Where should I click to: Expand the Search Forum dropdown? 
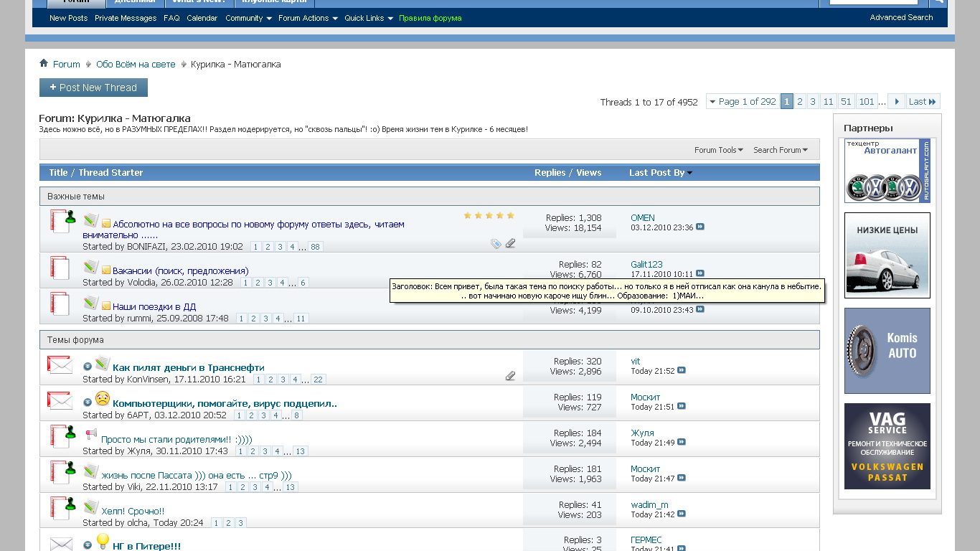click(x=781, y=150)
